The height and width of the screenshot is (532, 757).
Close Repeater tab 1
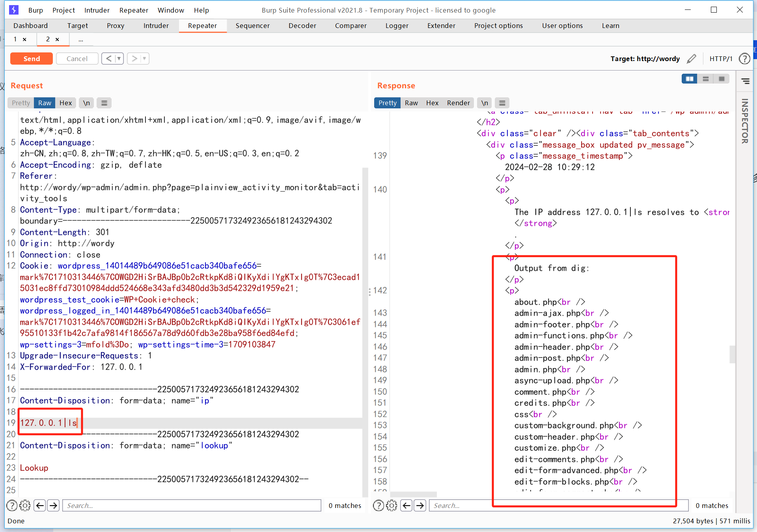24,39
